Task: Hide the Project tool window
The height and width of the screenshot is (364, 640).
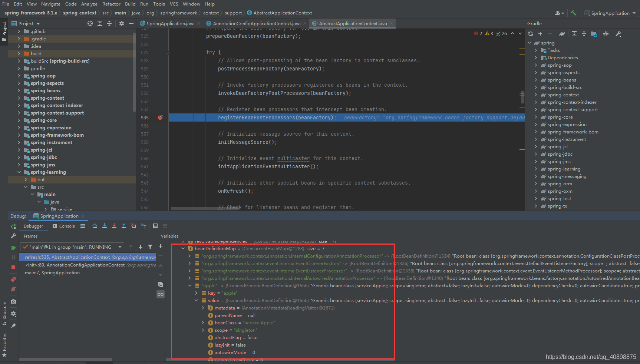Action: (131, 23)
